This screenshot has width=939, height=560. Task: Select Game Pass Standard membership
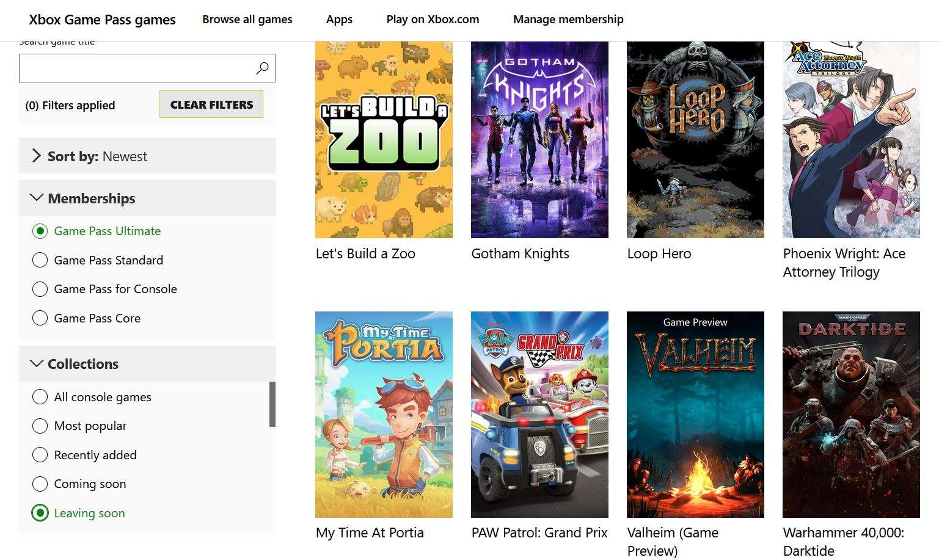(x=40, y=260)
